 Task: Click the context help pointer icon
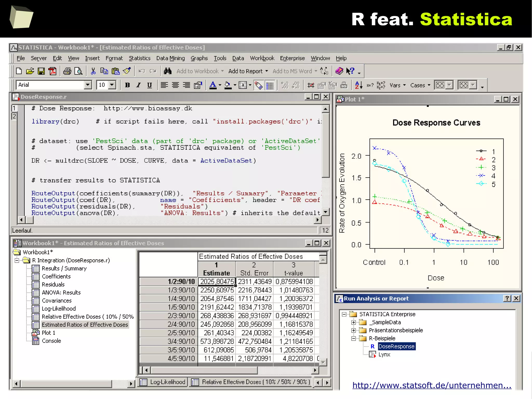(350, 71)
